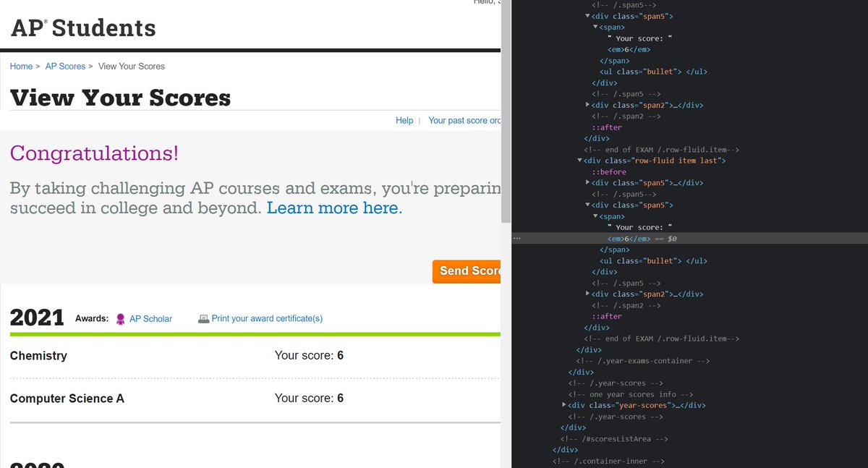
Task: Click the AP Students logo heading
Action: (83, 28)
